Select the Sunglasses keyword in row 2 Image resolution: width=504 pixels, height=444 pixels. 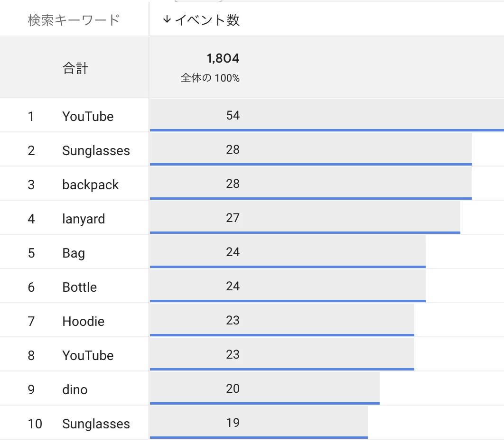pyautogui.click(x=96, y=151)
